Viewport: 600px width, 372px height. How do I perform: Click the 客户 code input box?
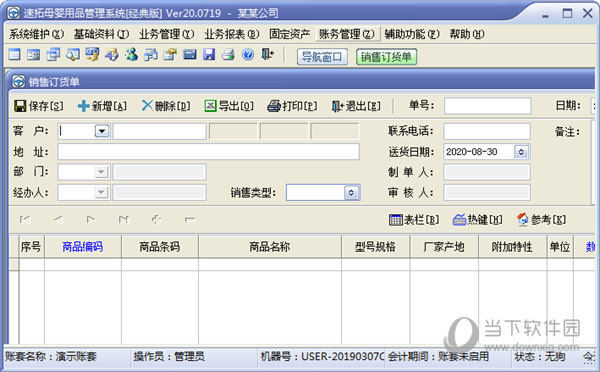77,131
